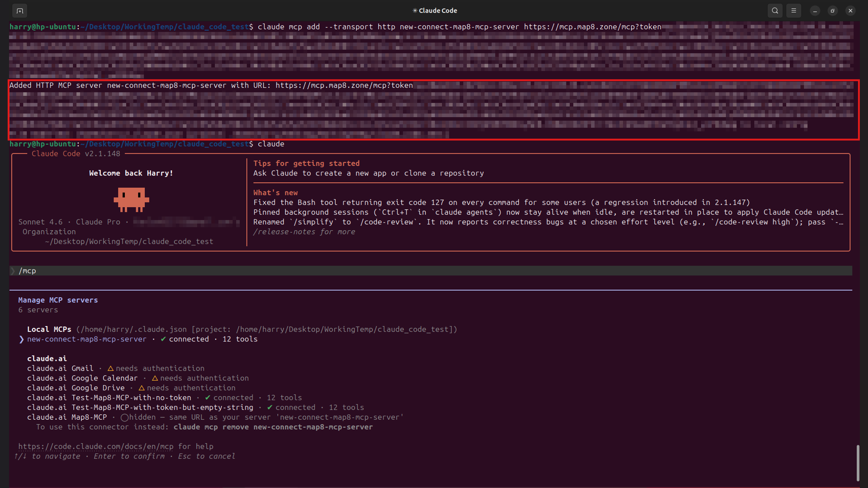Click the 'Manage MCP servers' heading

pyautogui.click(x=58, y=300)
